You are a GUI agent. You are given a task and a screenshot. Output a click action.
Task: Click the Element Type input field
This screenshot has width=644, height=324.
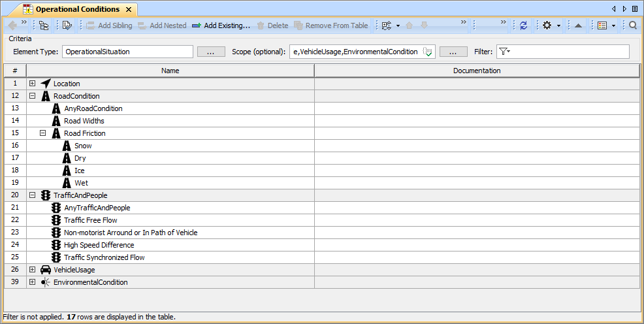[127, 52]
